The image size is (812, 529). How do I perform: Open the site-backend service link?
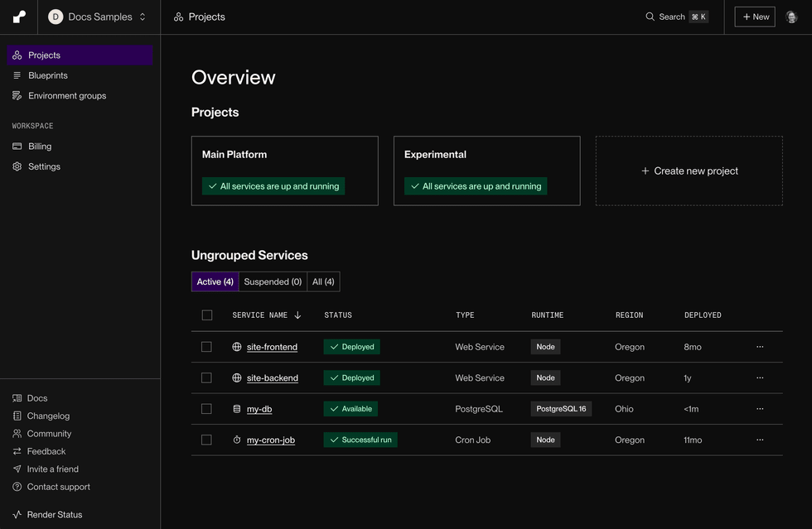point(273,378)
